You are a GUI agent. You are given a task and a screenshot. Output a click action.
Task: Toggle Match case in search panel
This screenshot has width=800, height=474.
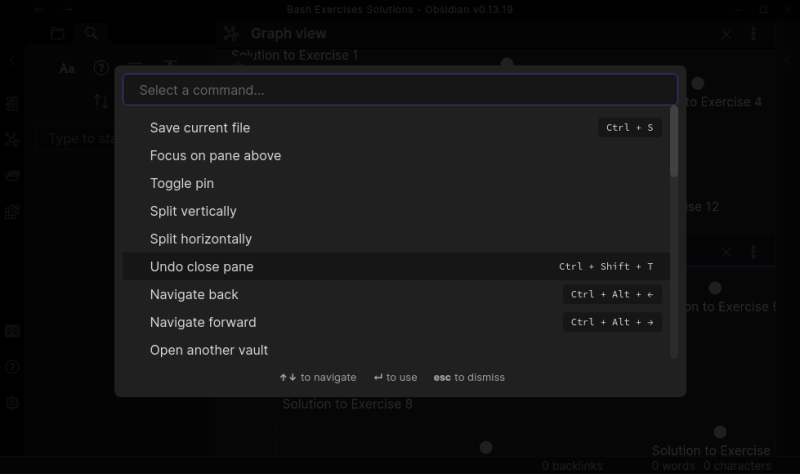tap(67, 69)
